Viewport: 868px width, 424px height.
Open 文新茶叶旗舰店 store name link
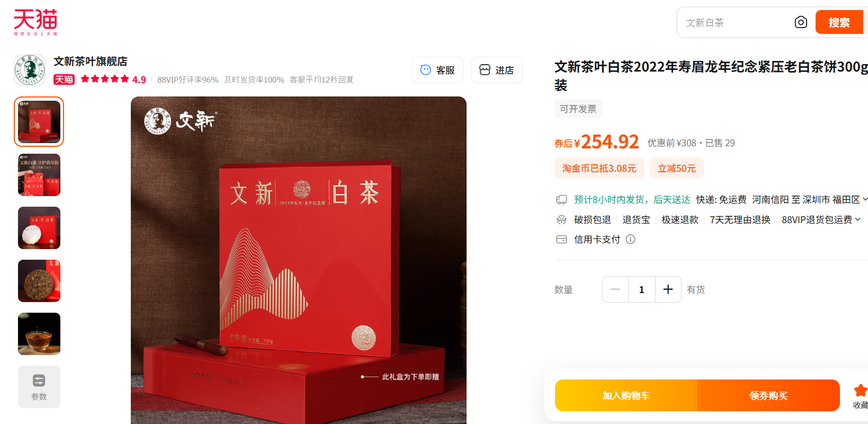pyautogui.click(x=91, y=61)
